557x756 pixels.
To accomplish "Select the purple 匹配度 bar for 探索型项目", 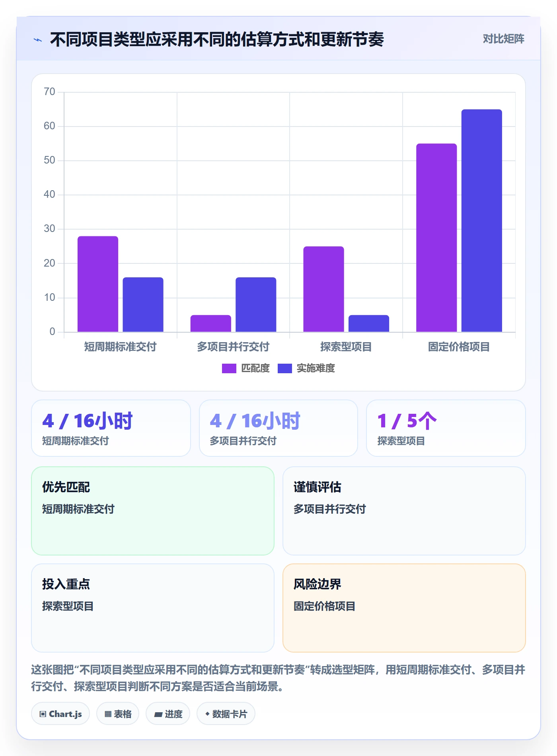I will pos(323,289).
